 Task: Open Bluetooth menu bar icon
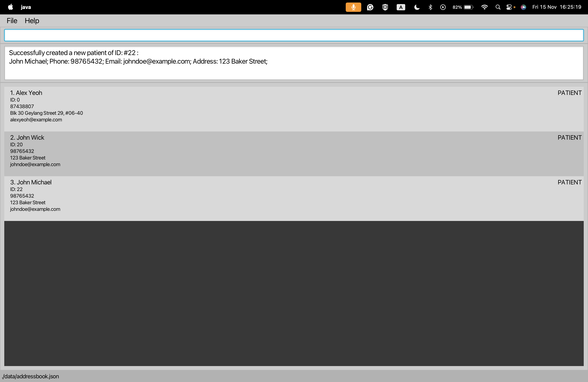pos(430,7)
